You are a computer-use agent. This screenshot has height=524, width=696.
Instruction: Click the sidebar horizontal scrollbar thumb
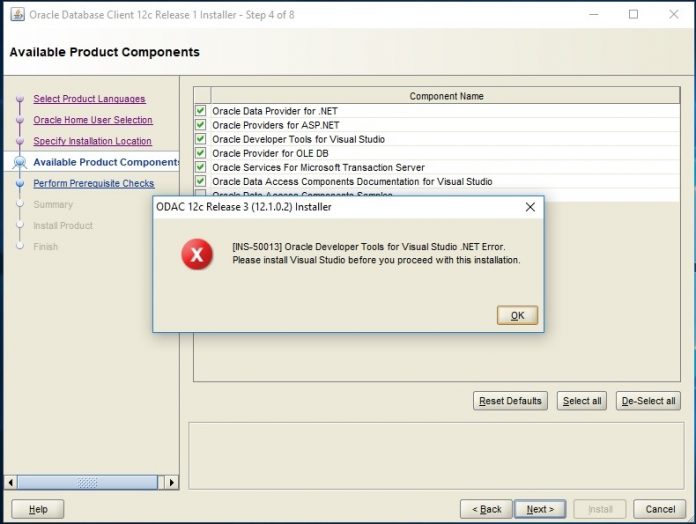click(87, 482)
